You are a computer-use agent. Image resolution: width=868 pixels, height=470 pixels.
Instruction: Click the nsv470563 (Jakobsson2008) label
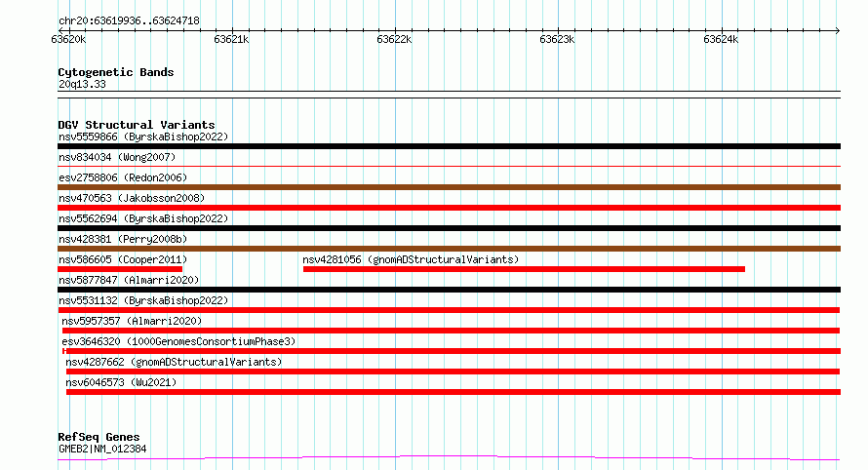pos(132,198)
